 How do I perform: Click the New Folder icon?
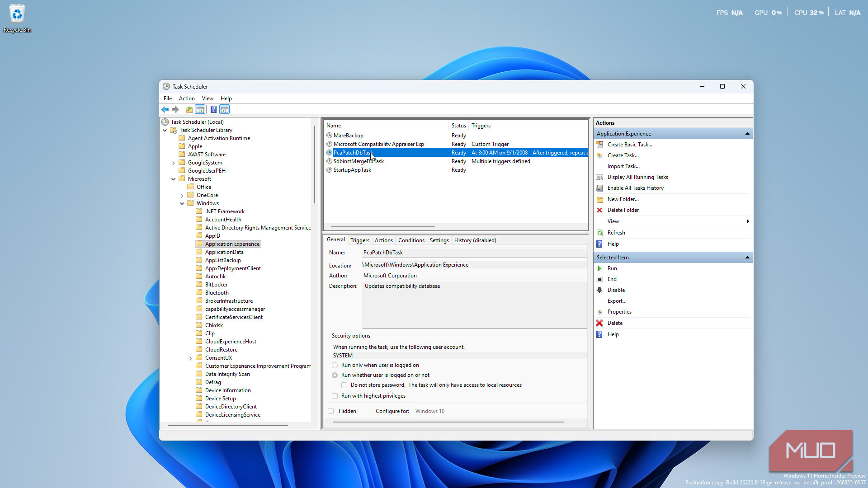point(599,199)
